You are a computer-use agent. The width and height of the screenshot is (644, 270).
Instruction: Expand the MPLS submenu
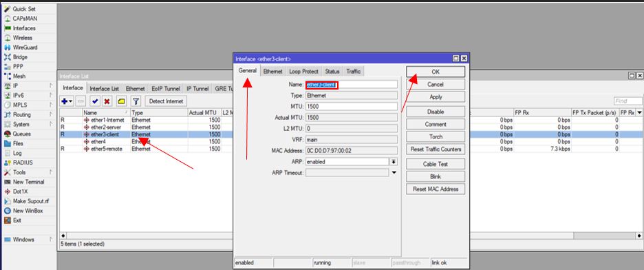point(28,105)
